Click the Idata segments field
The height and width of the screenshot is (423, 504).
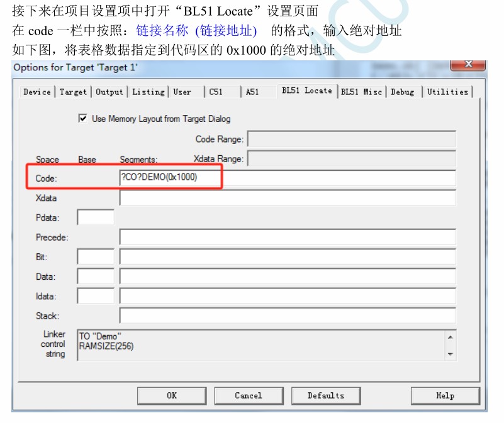click(288, 296)
